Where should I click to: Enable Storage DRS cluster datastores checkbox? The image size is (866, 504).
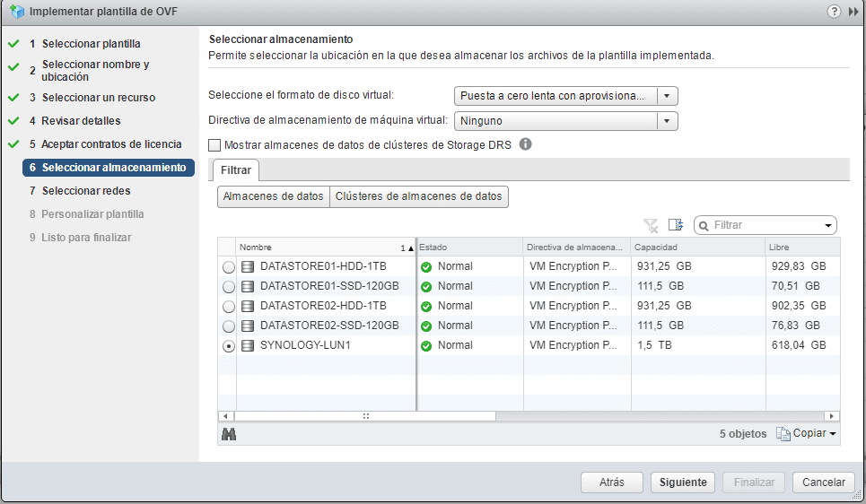214,144
